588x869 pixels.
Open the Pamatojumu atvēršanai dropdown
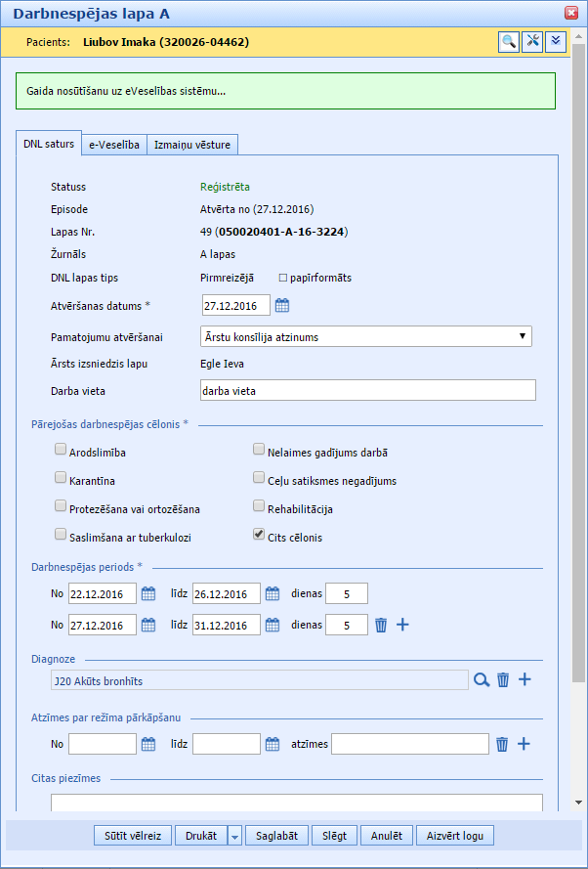coord(365,336)
